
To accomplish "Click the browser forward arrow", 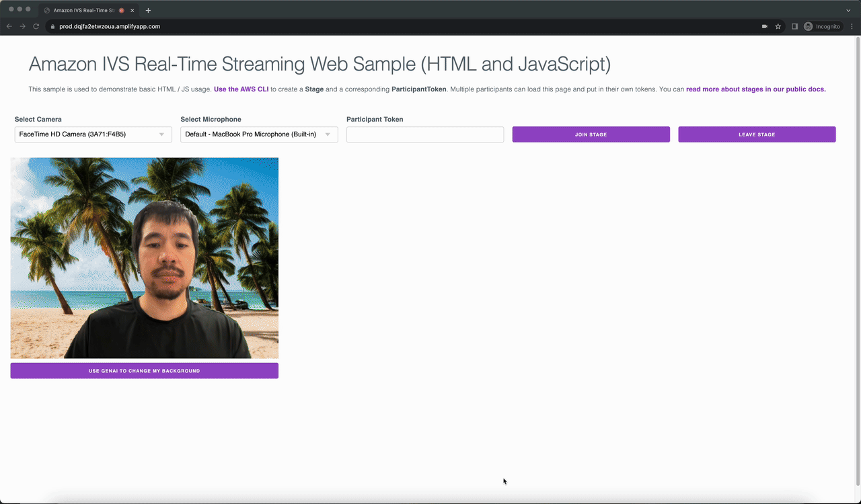I will click(x=23, y=26).
